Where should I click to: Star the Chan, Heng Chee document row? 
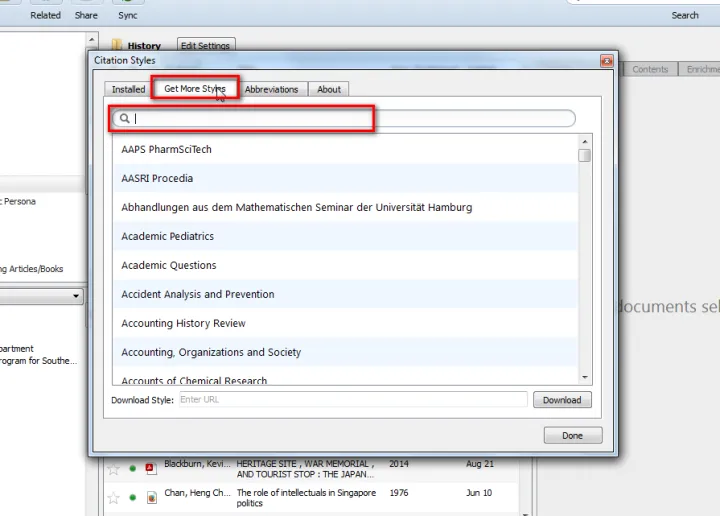[113, 498]
